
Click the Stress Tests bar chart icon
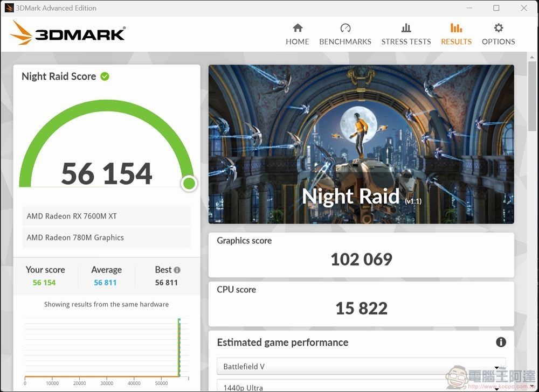[x=406, y=28]
